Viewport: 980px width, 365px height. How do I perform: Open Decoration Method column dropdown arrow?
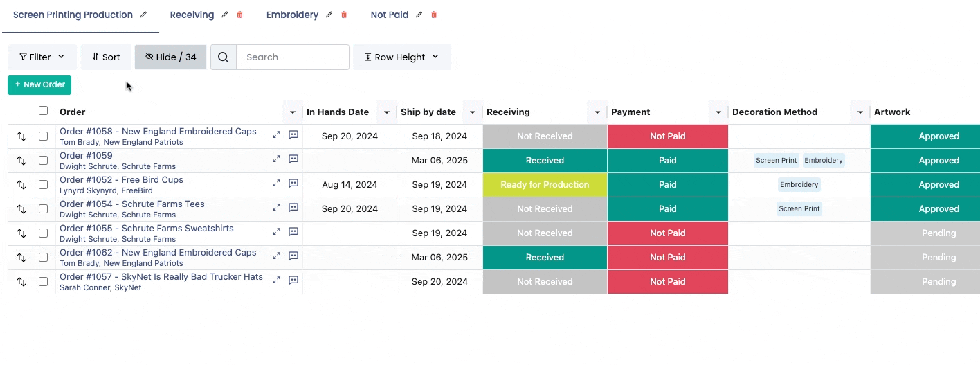tap(860, 112)
